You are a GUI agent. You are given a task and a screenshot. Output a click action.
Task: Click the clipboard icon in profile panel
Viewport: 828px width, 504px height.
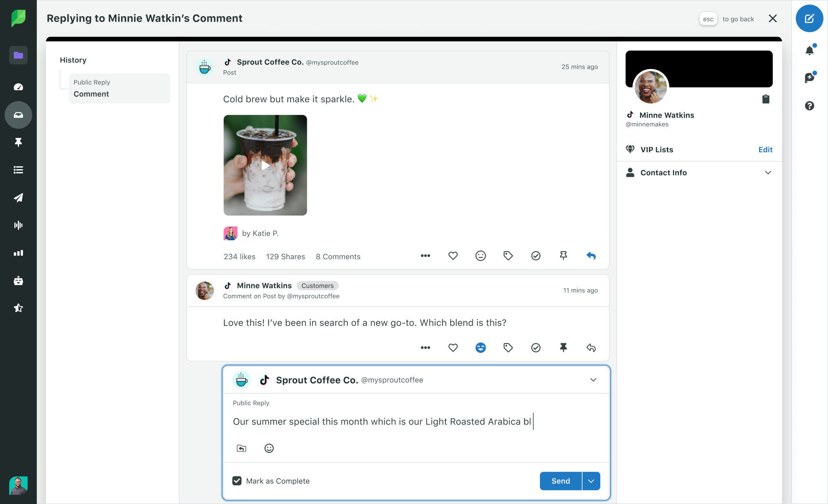click(x=765, y=99)
